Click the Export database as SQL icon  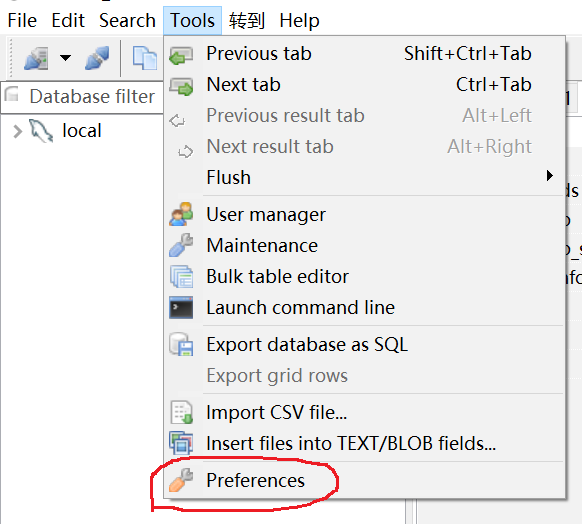click(181, 344)
